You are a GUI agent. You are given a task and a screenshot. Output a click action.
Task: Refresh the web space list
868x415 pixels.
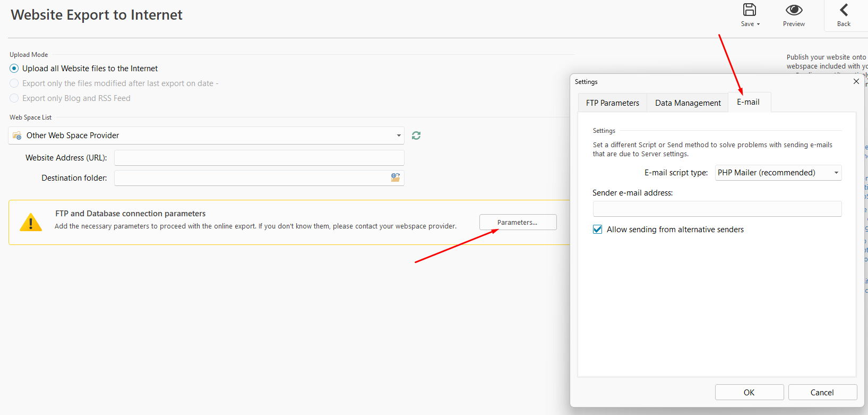(416, 135)
